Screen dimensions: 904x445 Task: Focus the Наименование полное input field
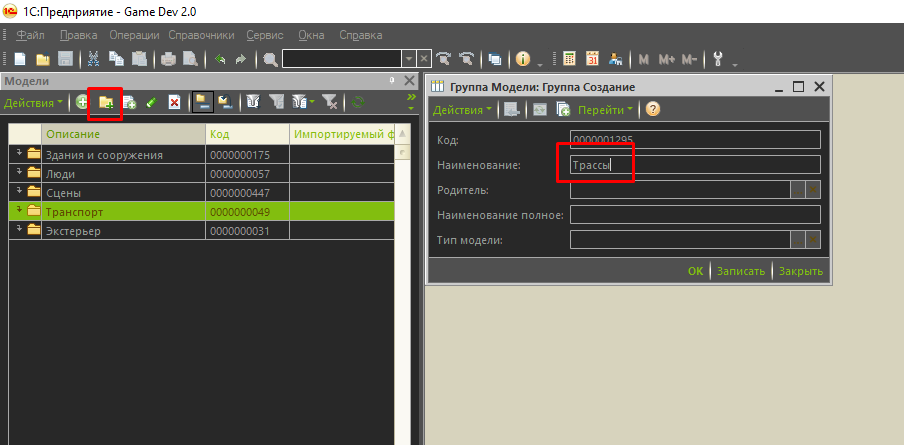[x=695, y=214]
